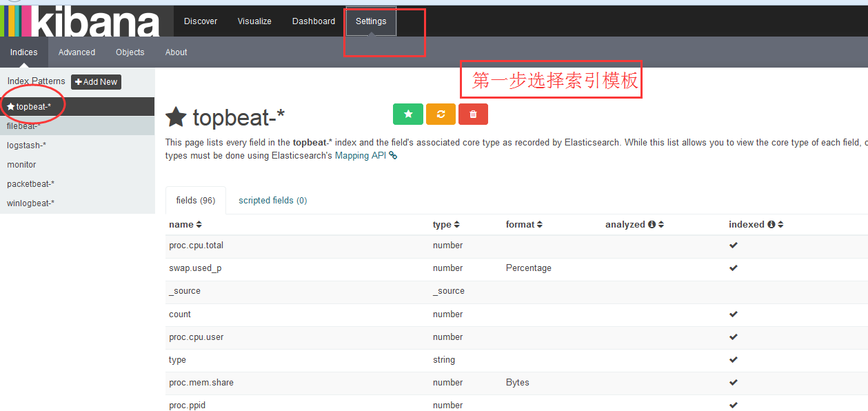This screenshot has height=411, width=868.
Task: Click indexed checkmark in type row
Action: pos(734,360)
